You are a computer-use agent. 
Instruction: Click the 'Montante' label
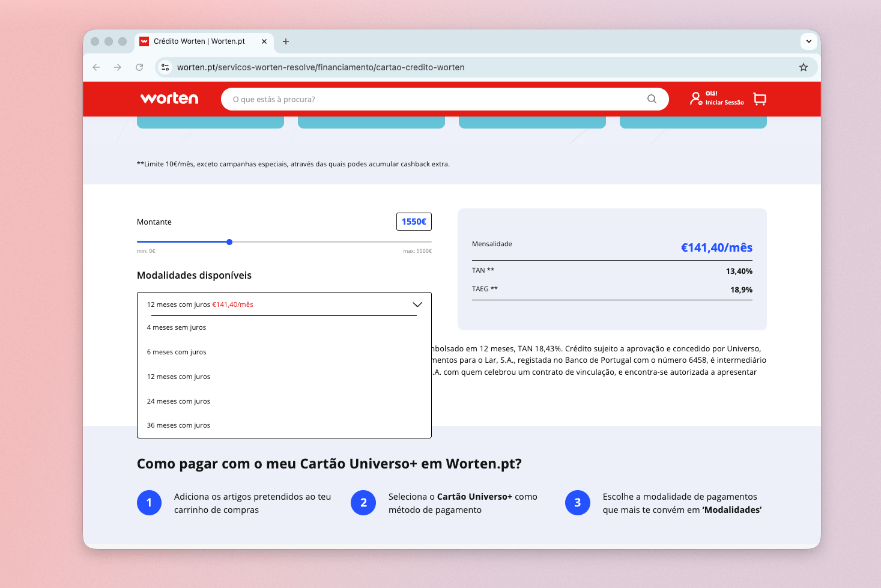pos(154,222)
